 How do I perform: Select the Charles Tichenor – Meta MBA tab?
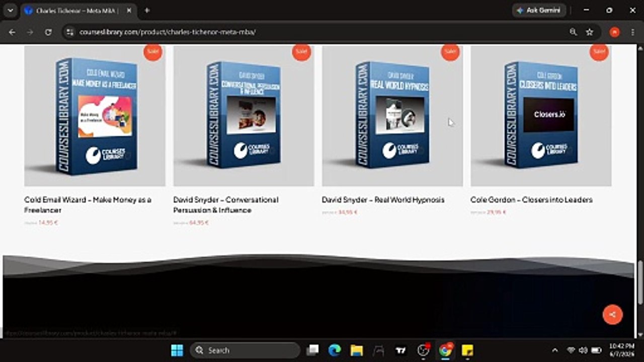pyautogui.click(x=79, y=10)
